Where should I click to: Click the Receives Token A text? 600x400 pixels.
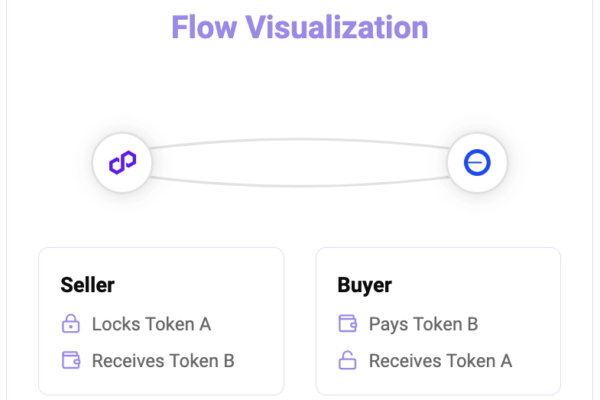[x=440, y=361]
